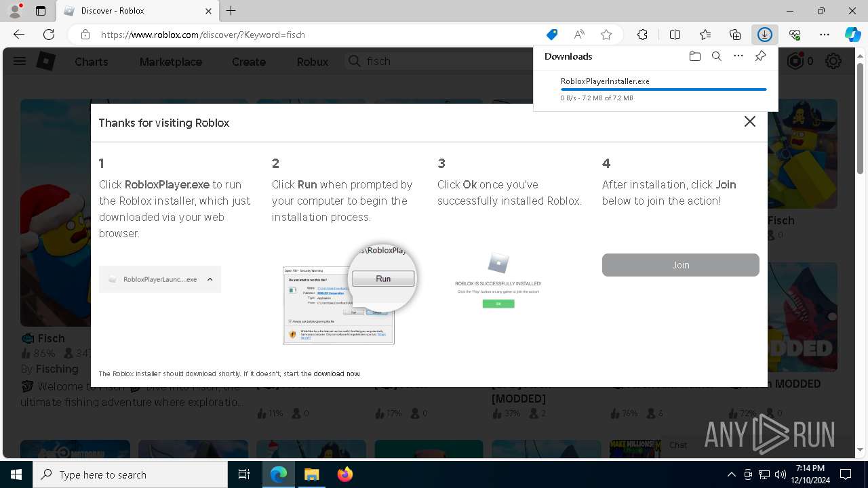Open Browser essentials icon
Screen dimensions: 868x488
click(x=795, y=35)
